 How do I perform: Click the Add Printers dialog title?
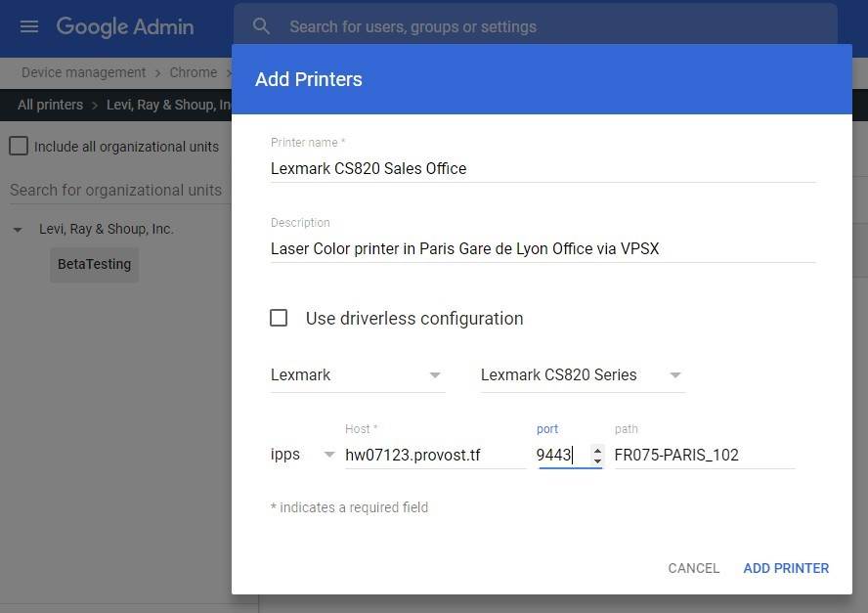(308, 79)
